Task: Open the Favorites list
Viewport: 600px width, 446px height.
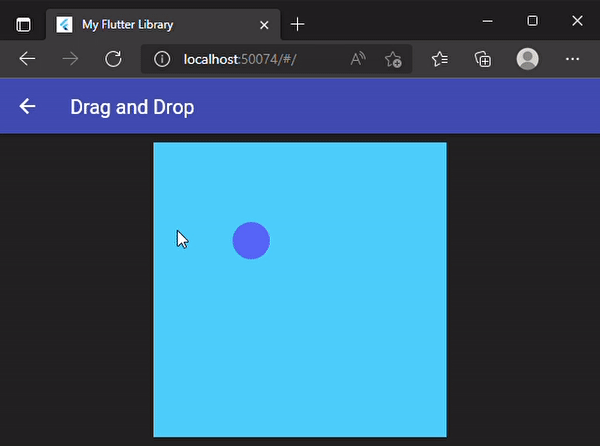Action: coord(440,60)
